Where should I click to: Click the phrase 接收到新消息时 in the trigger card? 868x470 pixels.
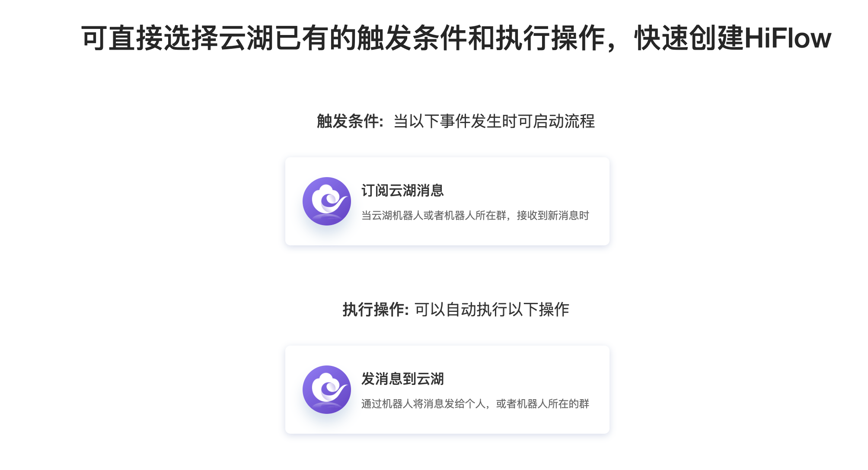click(553, 215)
